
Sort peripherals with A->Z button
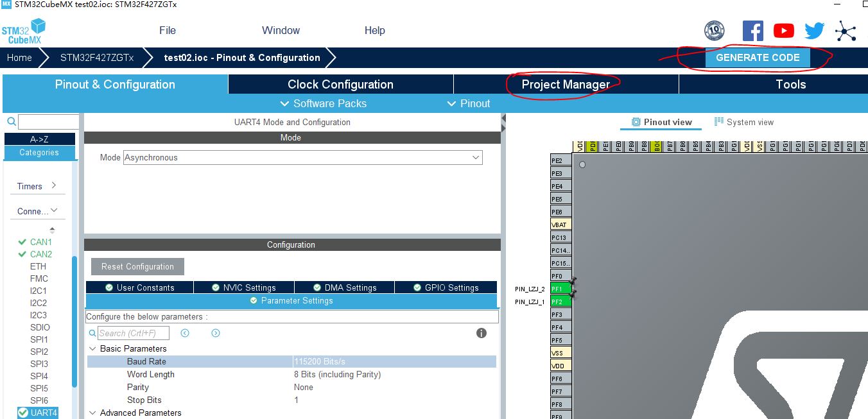pyautogui.click(x=39, y=139)
